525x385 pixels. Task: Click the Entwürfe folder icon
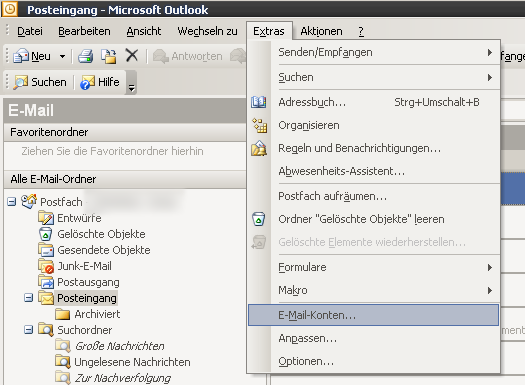pyautogui.click(x=46, y=218)
